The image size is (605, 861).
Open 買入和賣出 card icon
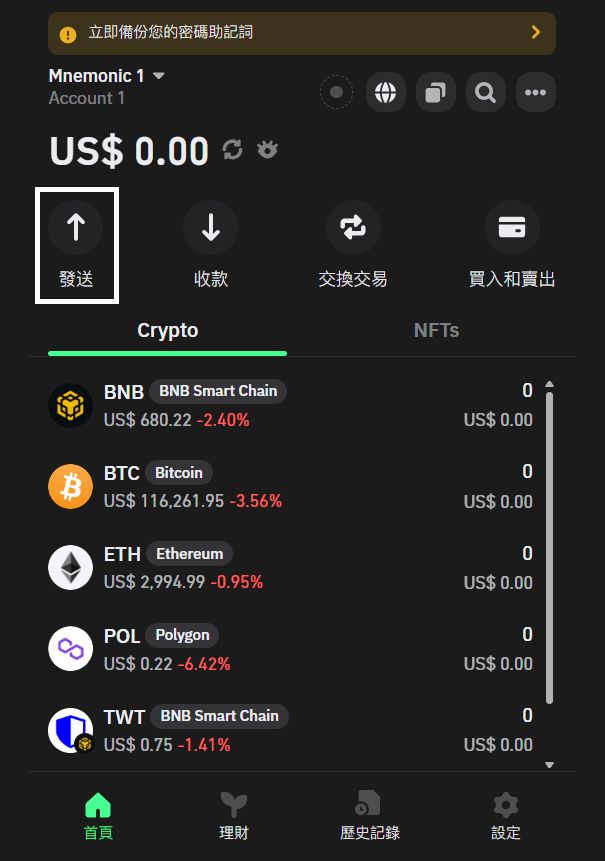pyautogui.click(x=512, y=227)
